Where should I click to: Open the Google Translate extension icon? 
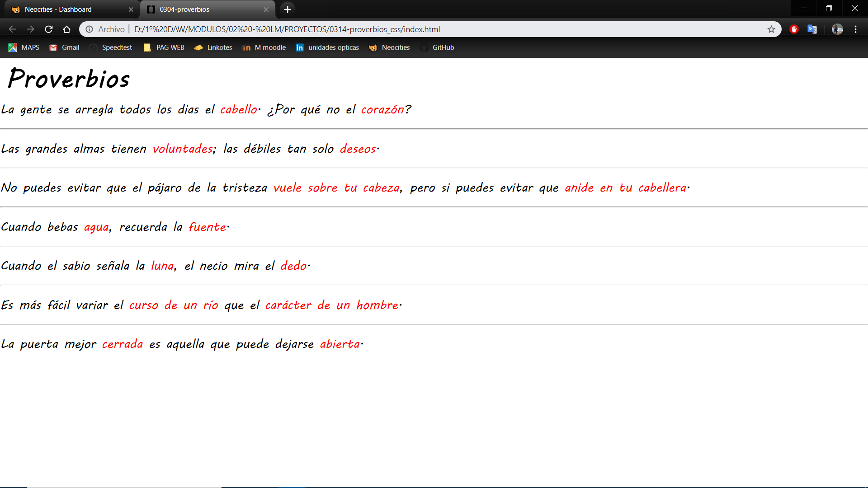(812, 29)
